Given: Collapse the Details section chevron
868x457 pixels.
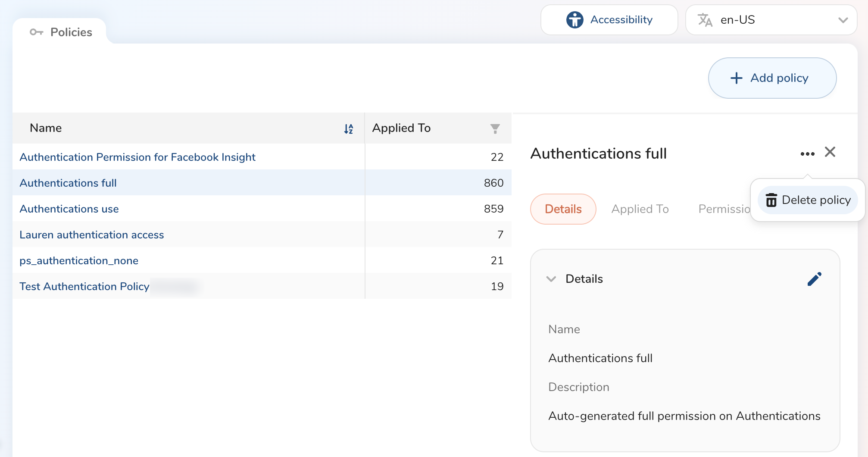Looking at the screenshot, I should 551,279.
